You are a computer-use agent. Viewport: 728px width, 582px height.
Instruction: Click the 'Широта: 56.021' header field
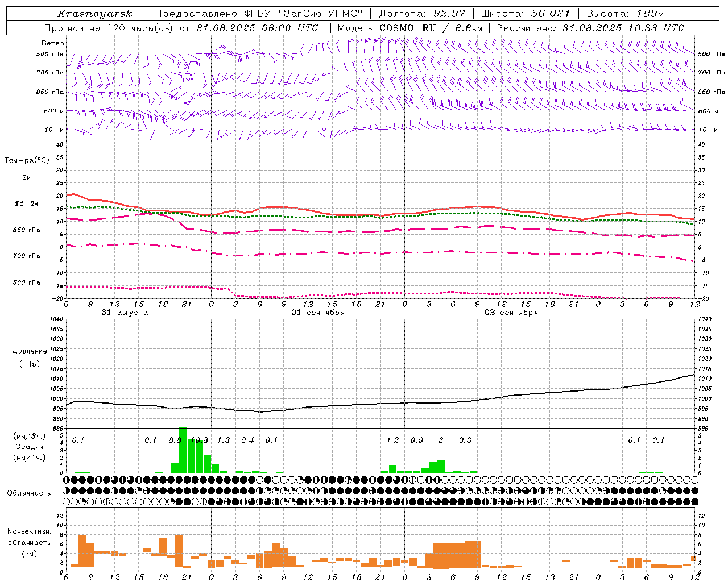click(525, 14)
